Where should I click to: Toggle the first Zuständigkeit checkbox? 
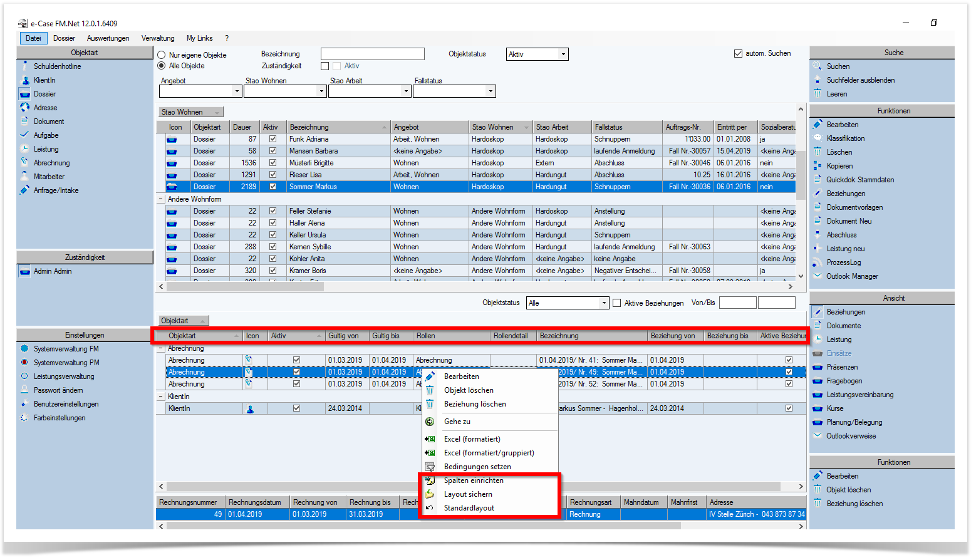point(324,66)
